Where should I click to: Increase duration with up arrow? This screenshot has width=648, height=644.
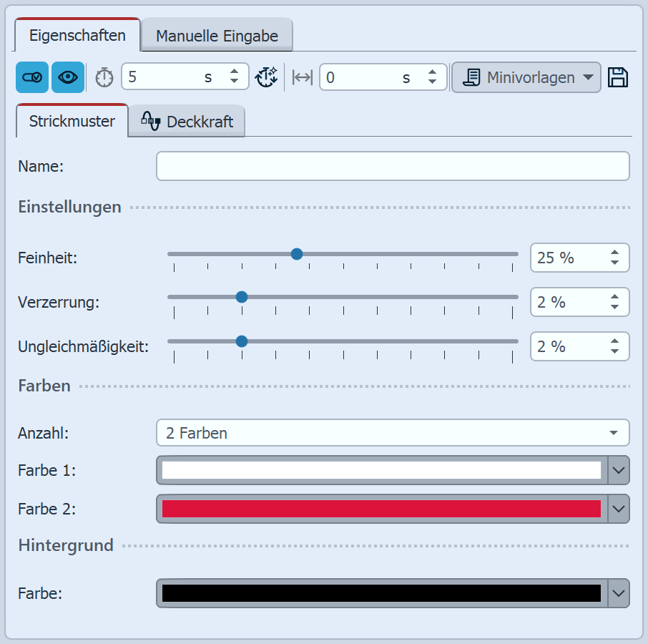235,72
